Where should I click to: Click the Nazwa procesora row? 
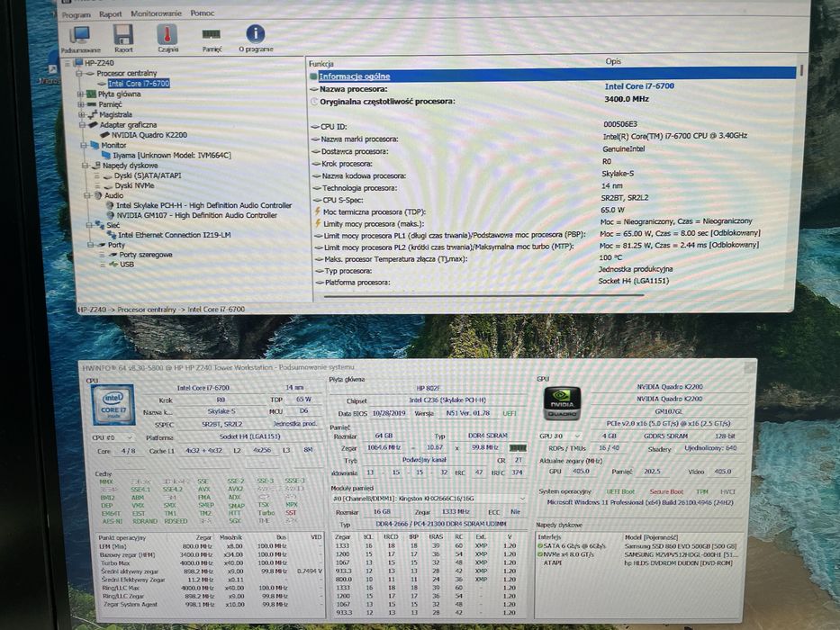tap(552, 88)
